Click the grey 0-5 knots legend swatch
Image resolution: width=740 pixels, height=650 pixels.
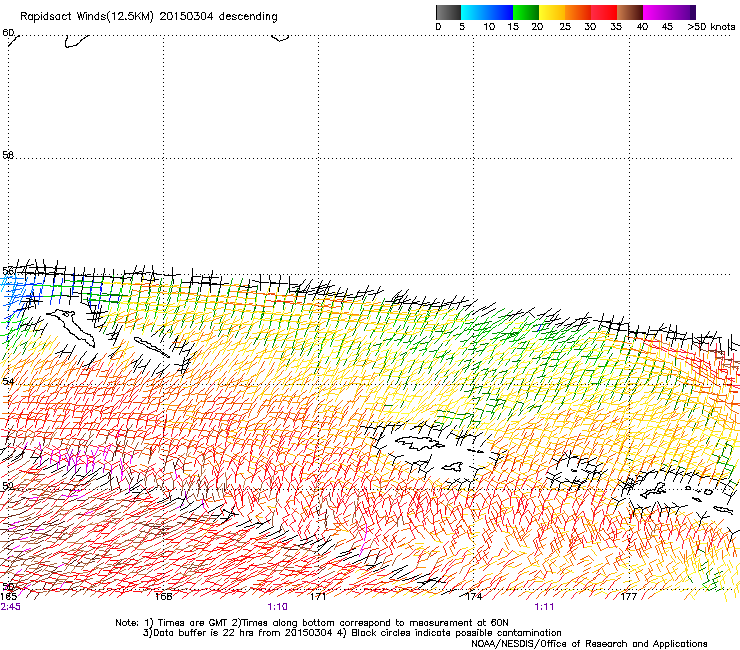(448, 12)
